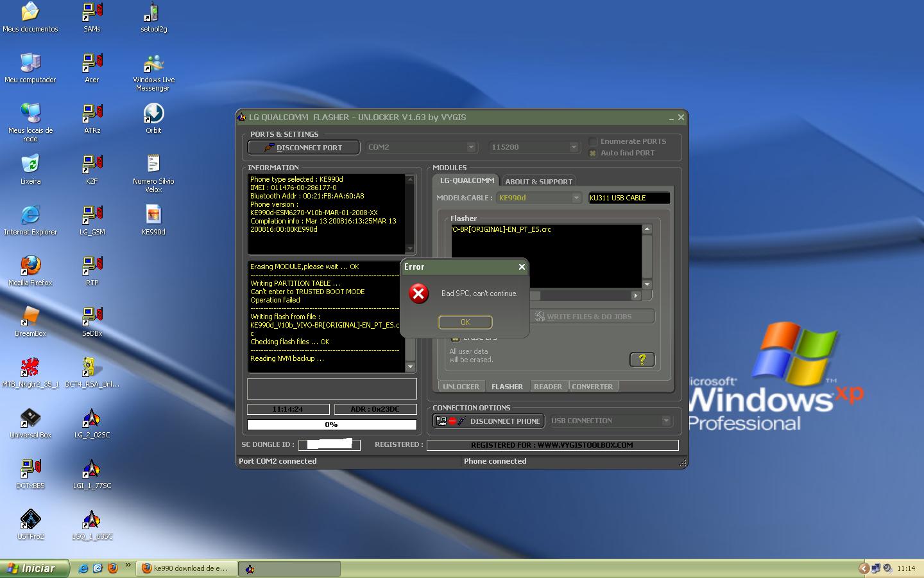
Task: Click log panel down scroll arrow
Action: coord(410,367)
